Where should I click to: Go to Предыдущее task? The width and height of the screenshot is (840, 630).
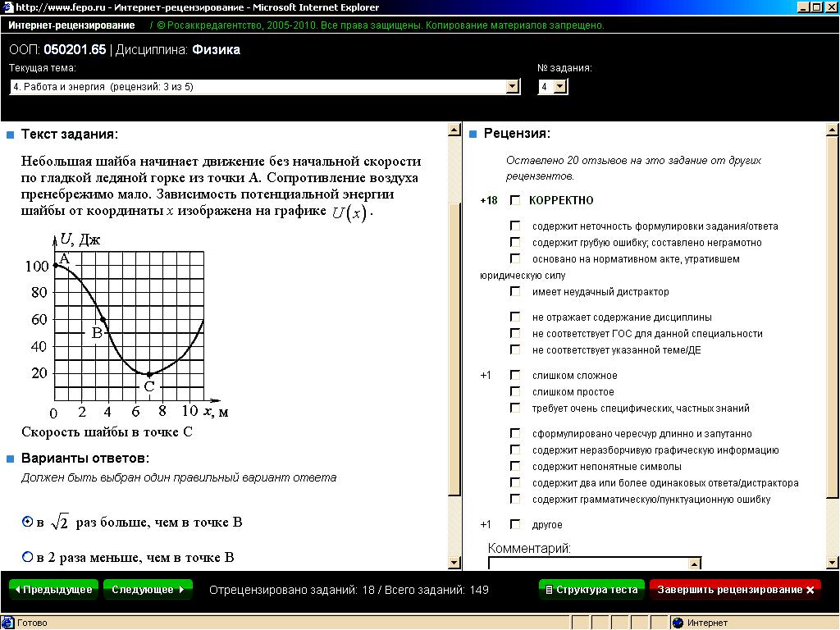tap(53, 590)
